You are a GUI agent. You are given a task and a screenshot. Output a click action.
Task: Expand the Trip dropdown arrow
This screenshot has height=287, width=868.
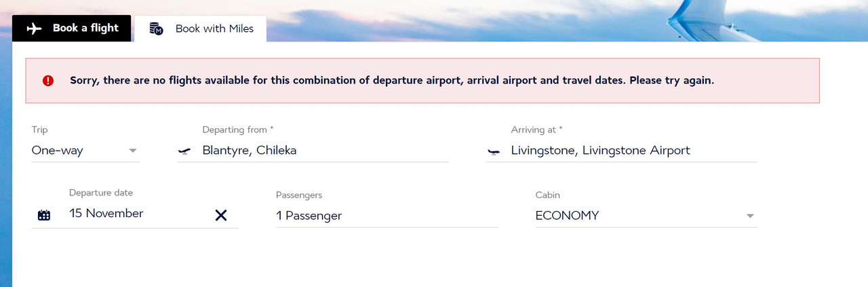click(133, 151)
